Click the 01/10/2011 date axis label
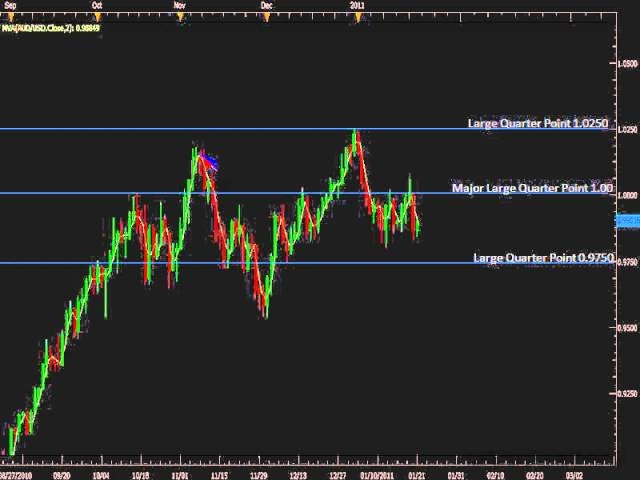Screen dimensions: 640x480 pyautogui.click(x=377, y=476)
